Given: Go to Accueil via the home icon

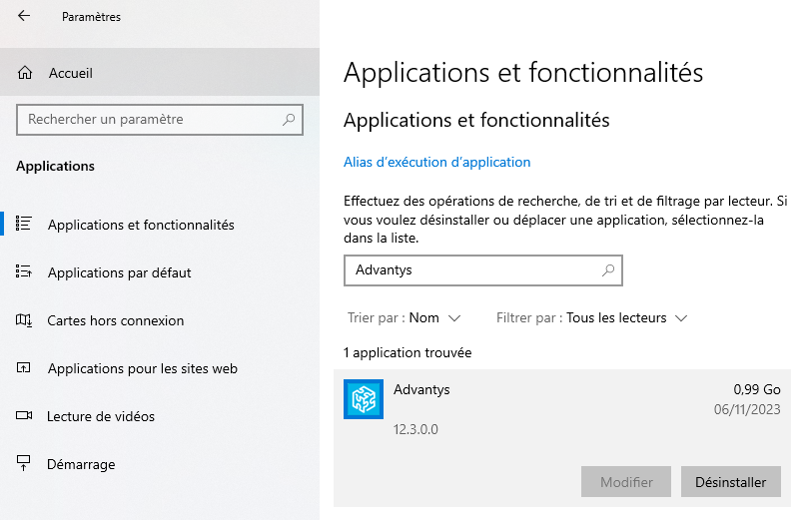Looking at the screenshot, I should (x=26, y=73).
